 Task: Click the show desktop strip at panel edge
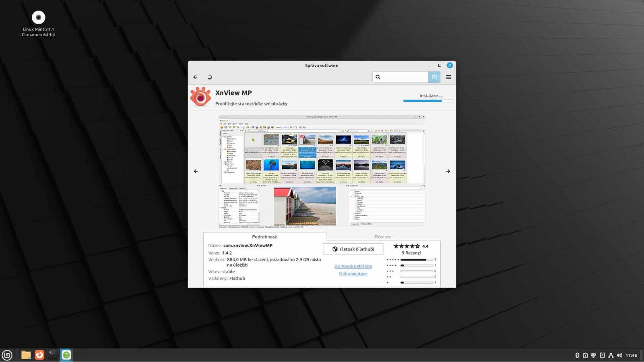642,356
